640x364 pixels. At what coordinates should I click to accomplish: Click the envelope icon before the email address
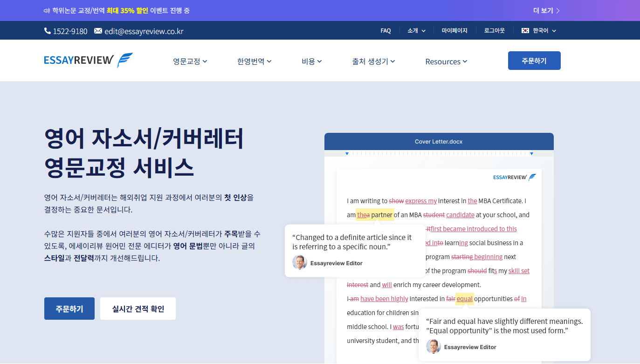click(98, 31)
